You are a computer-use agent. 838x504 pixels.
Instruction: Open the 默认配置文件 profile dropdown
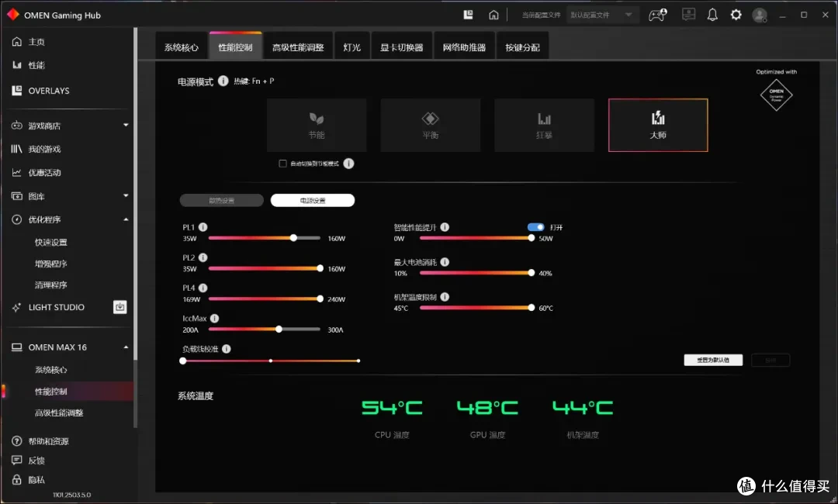602,15
